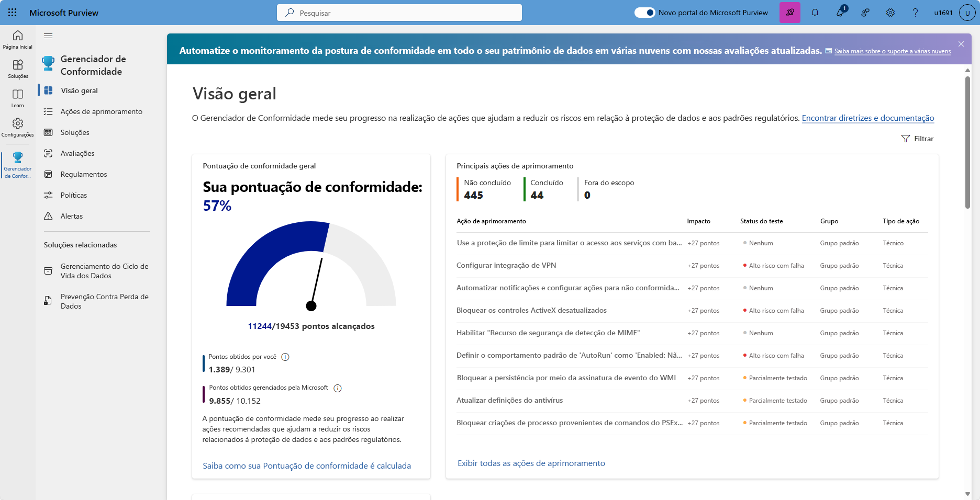Click the scrollbar down arrow
The image size is (980, 500).
pos(967,494)
